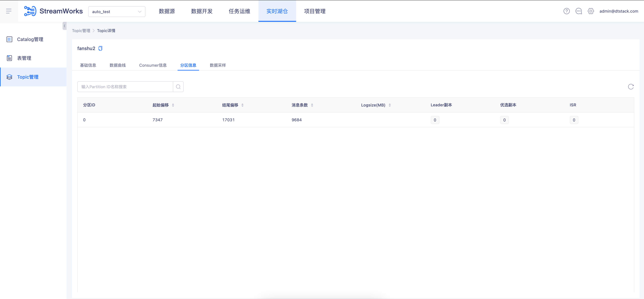644x299 pixels.
Task: Sort by 消息条数 column
Action: point(312,105)
